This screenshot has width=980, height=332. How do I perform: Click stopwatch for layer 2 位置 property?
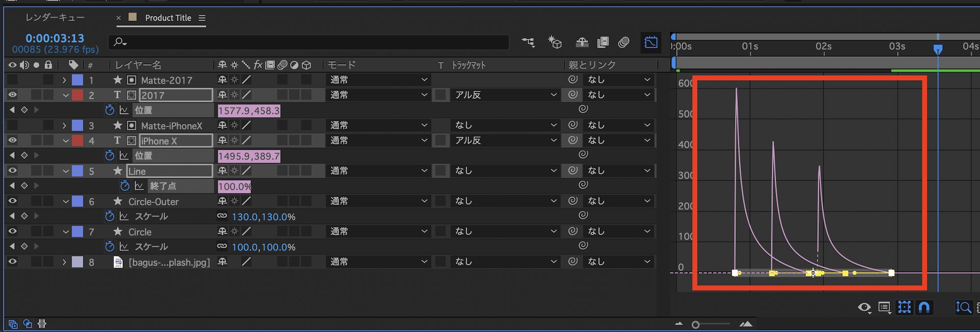[x=110, y=110]
